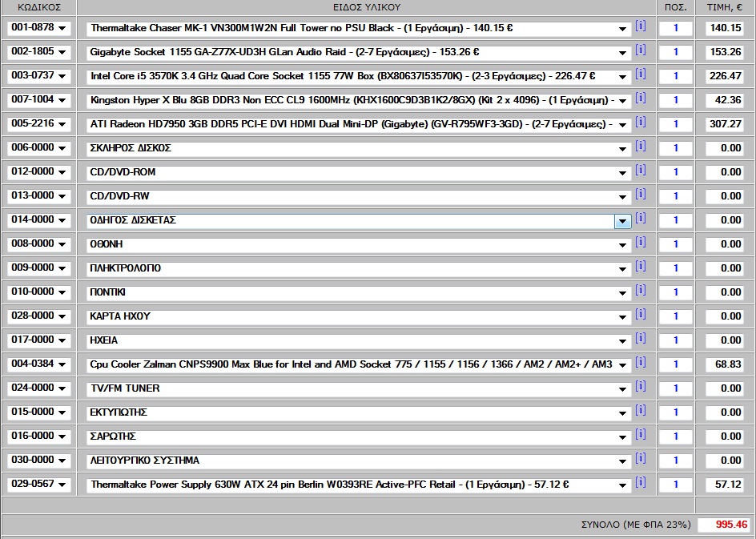Open the 006-0000 code dropdown
756x539 pixels.
coord(39,148)
